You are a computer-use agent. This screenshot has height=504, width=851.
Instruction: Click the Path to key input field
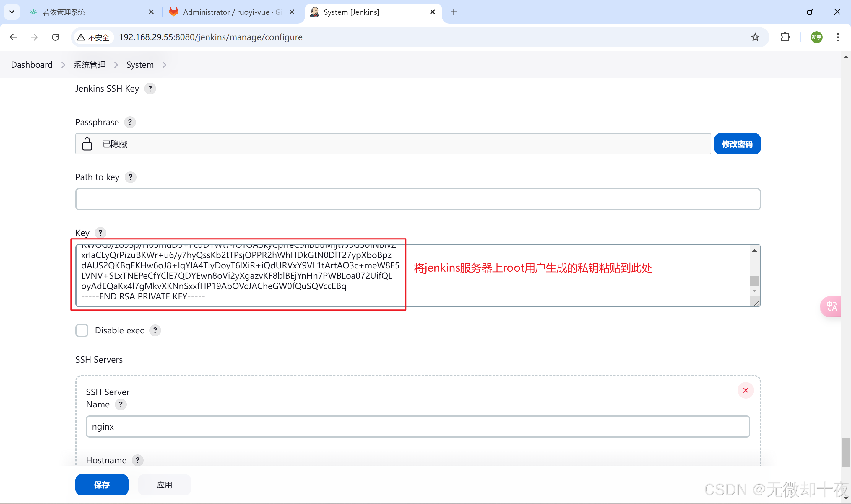[x=418, y=199]
